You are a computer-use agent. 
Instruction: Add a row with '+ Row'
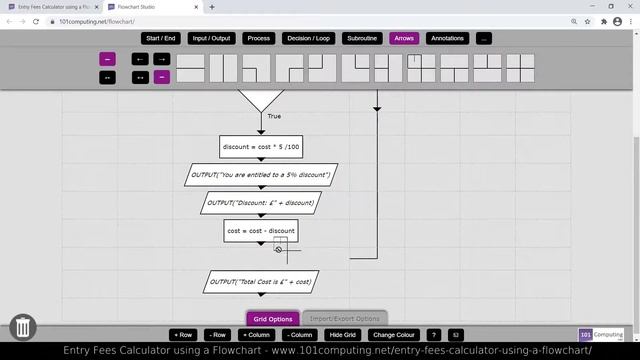[x=183, y=335]
